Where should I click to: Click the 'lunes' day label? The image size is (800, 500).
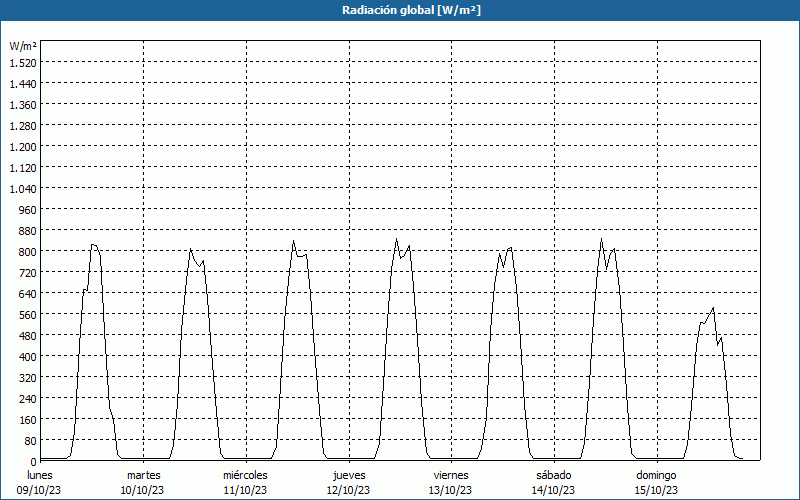coord(40,475)
